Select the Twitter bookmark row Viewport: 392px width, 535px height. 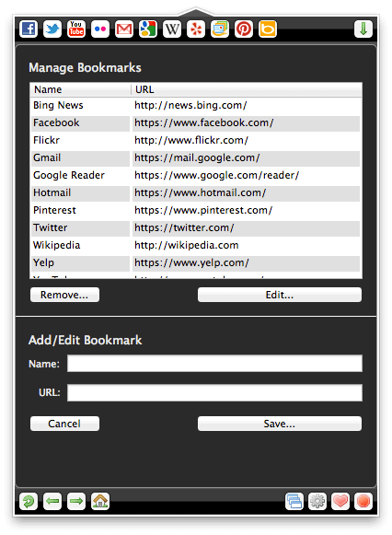(x=195, y=228)
